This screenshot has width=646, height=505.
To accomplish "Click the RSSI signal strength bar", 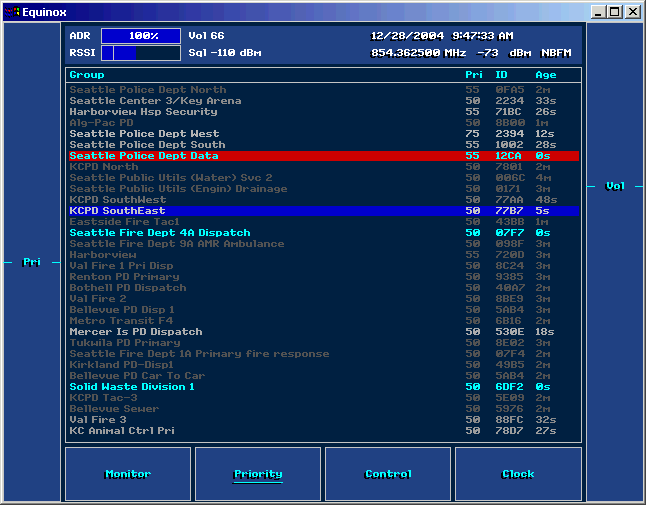I will click(x=141, y=53).
